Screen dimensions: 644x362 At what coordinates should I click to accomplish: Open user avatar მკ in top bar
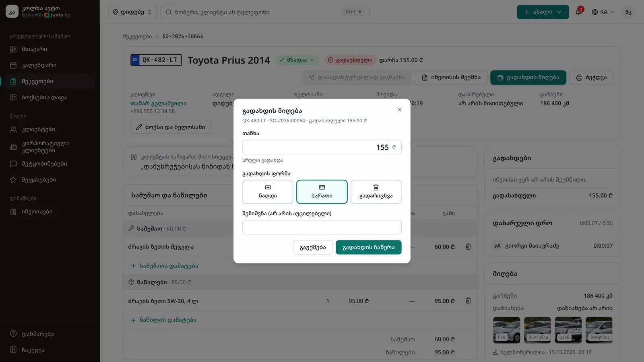click(628, 12)
